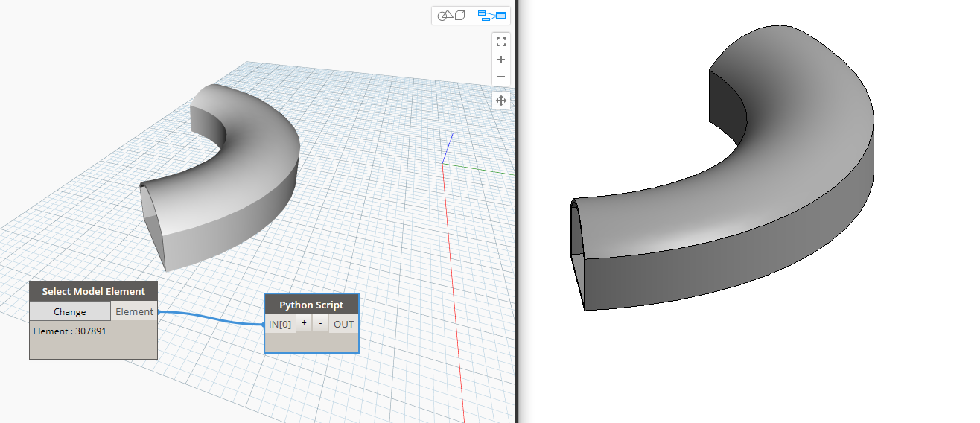Screen dimensions: 980x423
Task: Switch to 3D background preview navigation
Action: click(451, 16)
